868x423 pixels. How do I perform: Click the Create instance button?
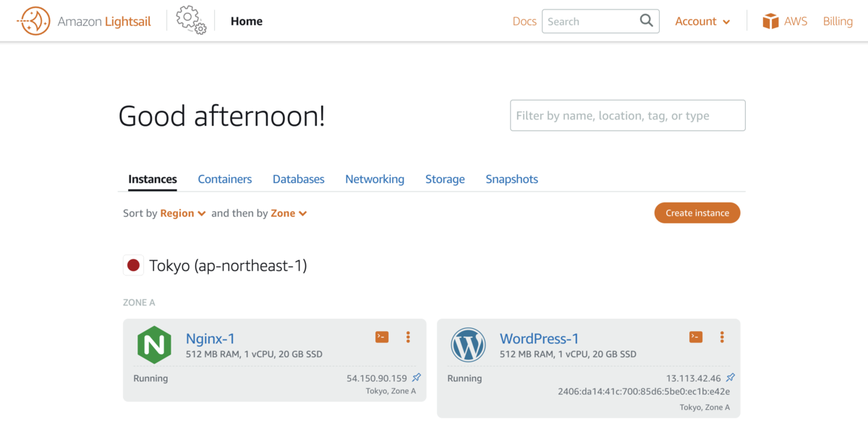697,213
